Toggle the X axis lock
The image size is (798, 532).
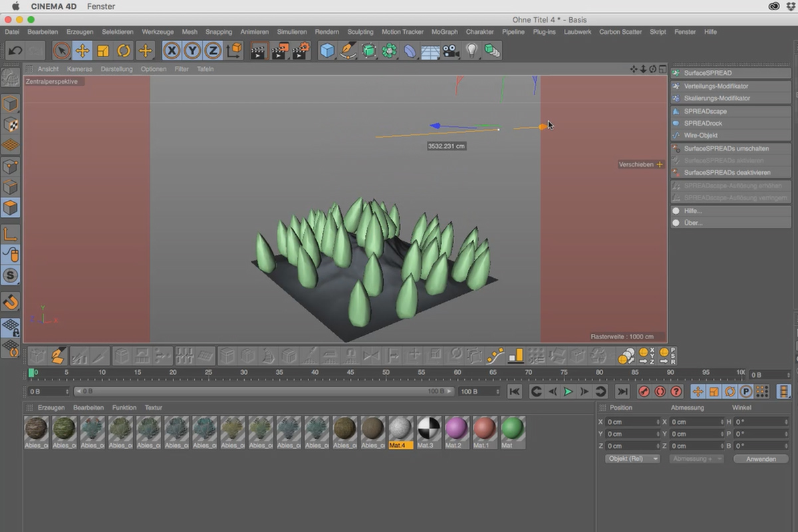point(172,51)
